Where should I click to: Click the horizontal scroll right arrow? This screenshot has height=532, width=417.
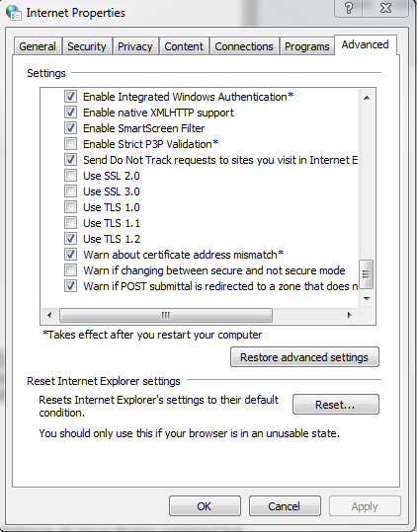pos(349,315)
